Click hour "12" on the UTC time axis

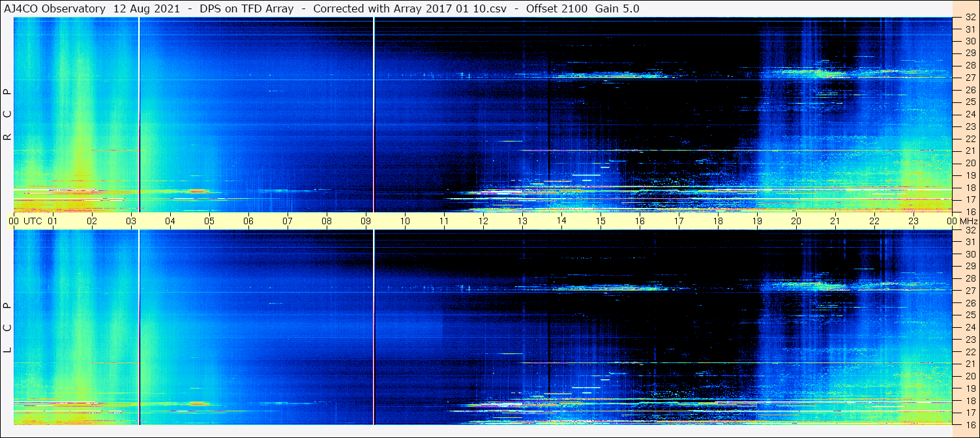[x=483, y=221]
